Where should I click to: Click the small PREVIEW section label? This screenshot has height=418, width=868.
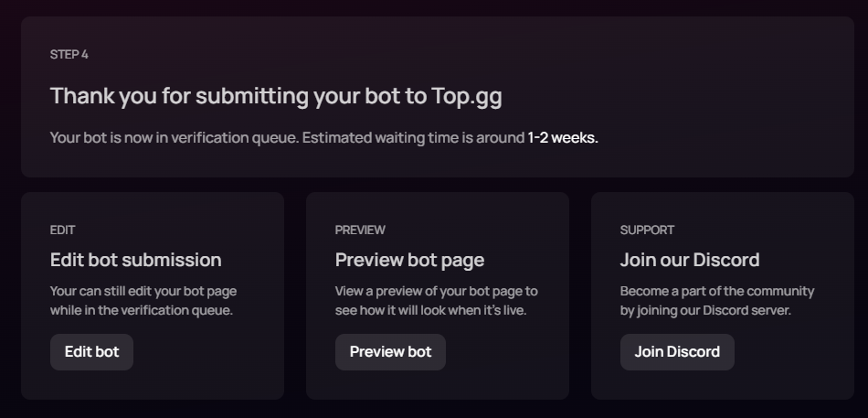360,230
